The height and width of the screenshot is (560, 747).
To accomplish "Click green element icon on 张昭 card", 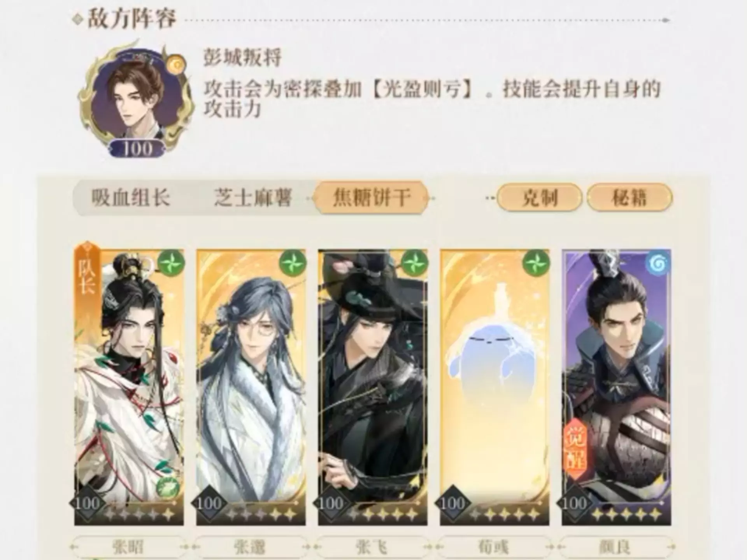I will click(172, 264).
